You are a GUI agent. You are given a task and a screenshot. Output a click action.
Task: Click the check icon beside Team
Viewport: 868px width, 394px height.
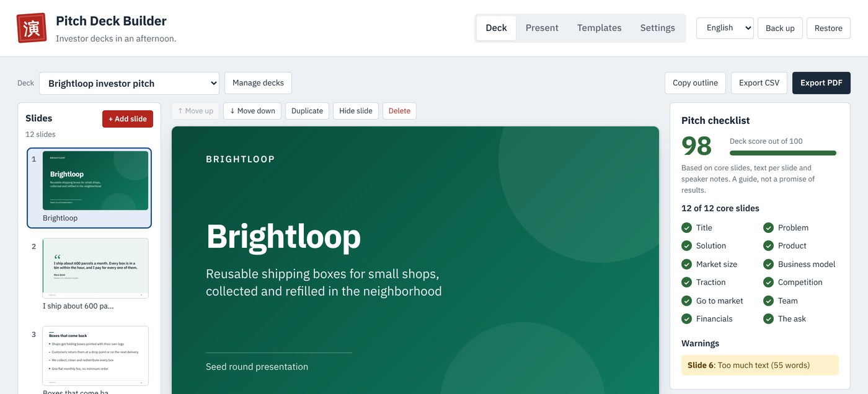tap(768, 300)
